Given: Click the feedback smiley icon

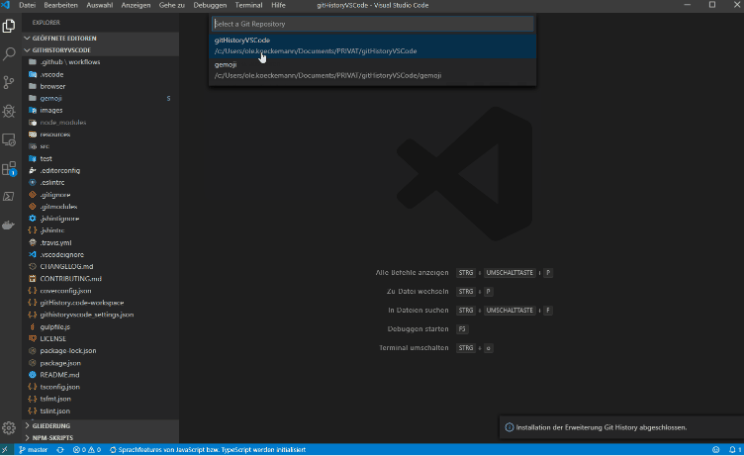Looking at the screenshot, I should (x=716, y=450).
